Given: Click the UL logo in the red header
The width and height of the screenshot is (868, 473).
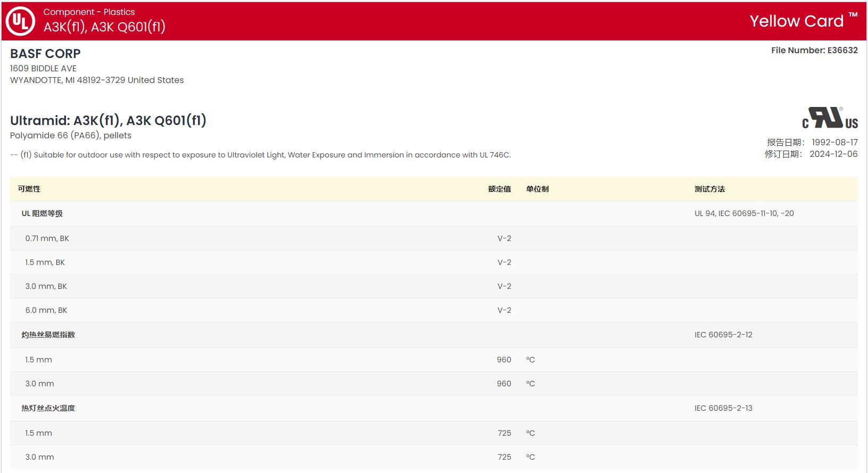Looking at the screenshot, I should (x=20, y=21).
